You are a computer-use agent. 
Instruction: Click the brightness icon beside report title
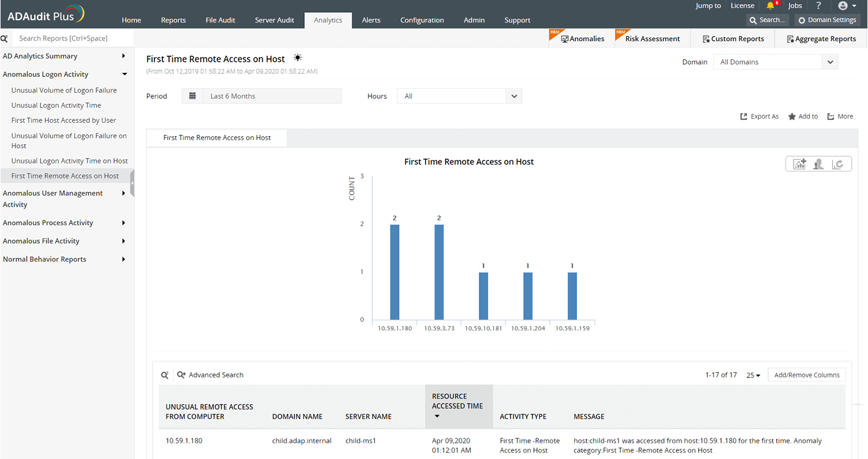tap(297, 58)
